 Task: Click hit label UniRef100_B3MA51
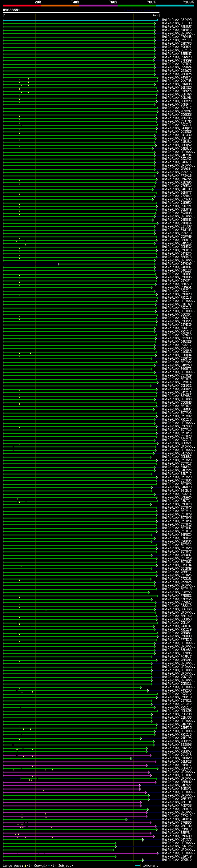[177, 287]
